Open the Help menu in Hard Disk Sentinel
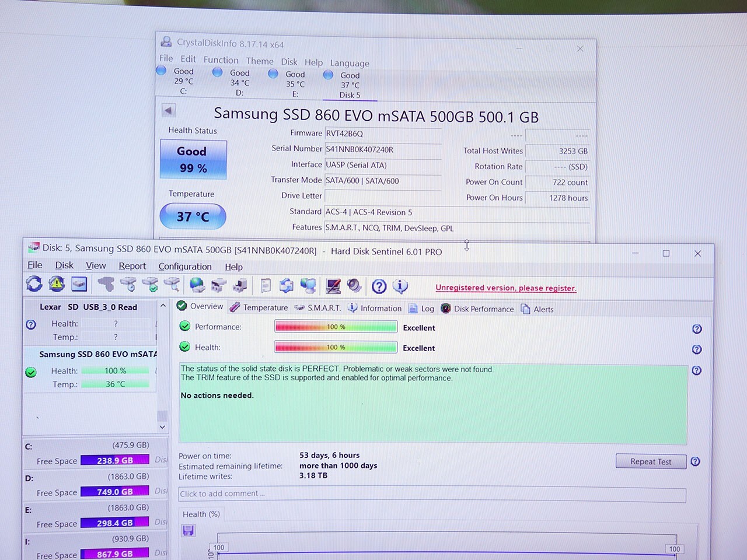The height and width of the screenshot is (560, 747). (x=233, y=267)
